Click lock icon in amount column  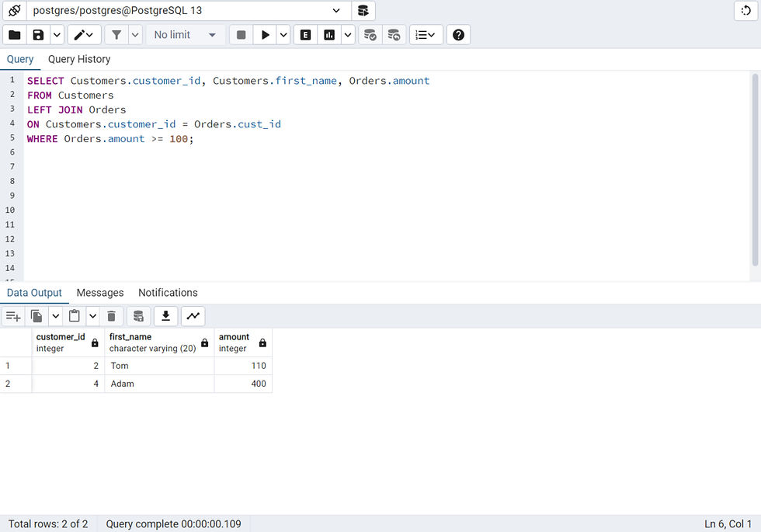[x=262, y=343]
